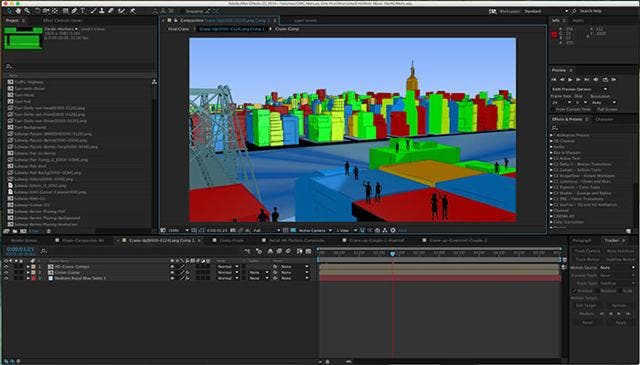Image resolution: width=640 pixels, height=365 pixels.
Task: Toggle Position checkbox in Tracker panel
Action: coord(575,291)
